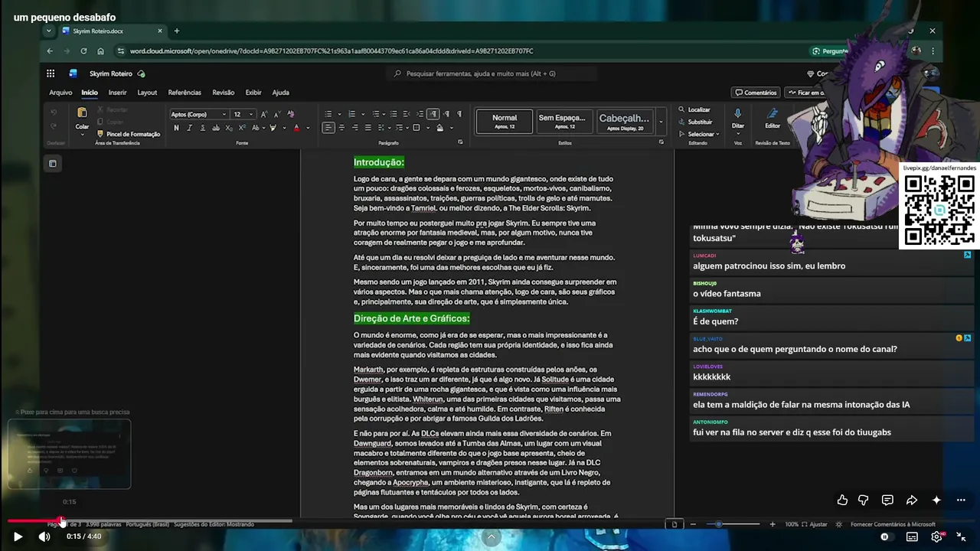This screenshot has width=980, height=551.
Task: Center-align the paragraph
Action: pyautogui.click(x=341, y=128)
